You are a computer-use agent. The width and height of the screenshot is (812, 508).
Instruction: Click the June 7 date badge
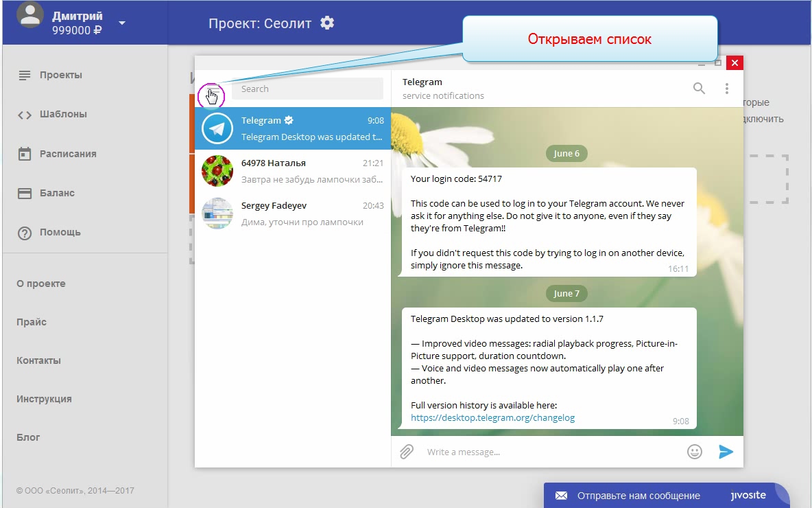click(566, 293)
